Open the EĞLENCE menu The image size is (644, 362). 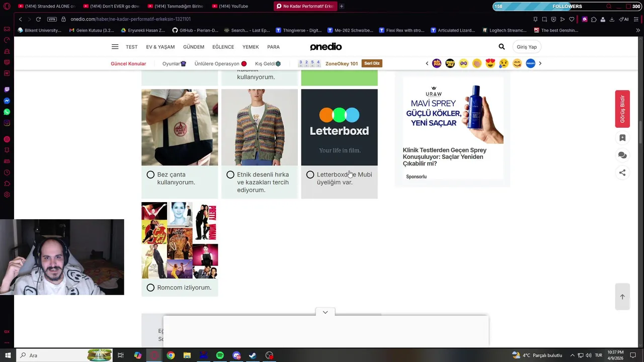coord(223,47)
